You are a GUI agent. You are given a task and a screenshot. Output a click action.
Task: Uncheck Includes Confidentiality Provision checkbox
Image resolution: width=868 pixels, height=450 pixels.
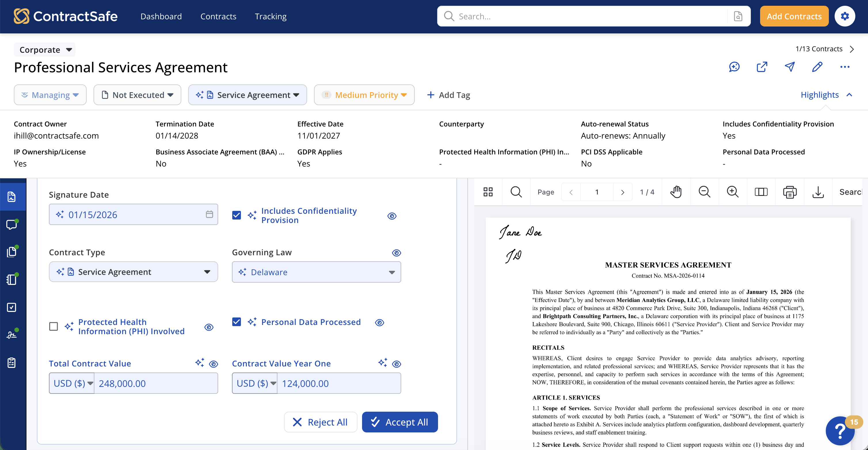(x=237, y=215)
